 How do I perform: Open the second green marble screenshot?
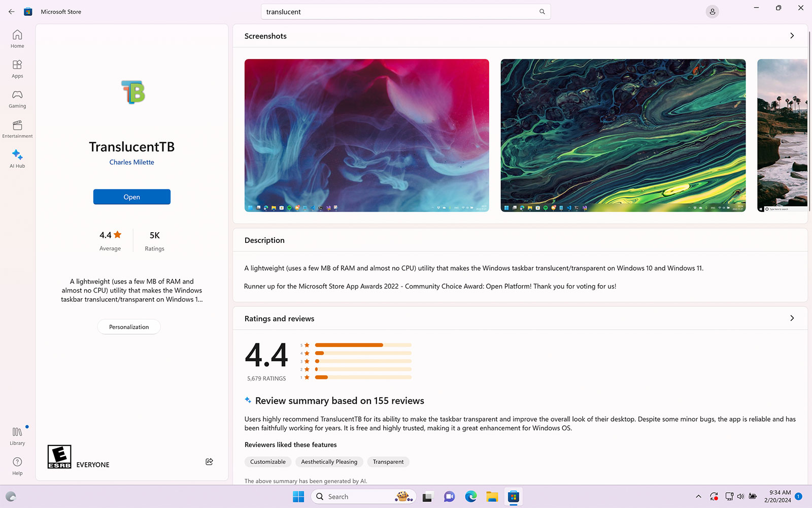[x=623, y=135]
